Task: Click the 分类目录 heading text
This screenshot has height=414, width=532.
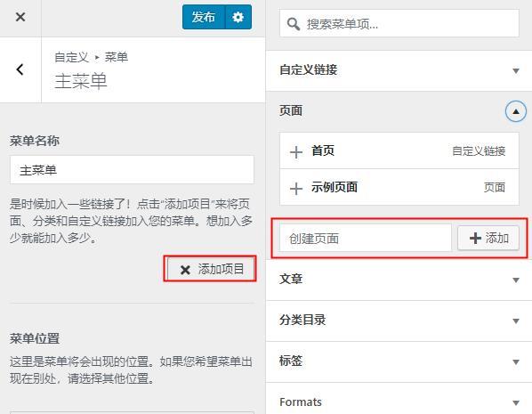Action: 302,320
